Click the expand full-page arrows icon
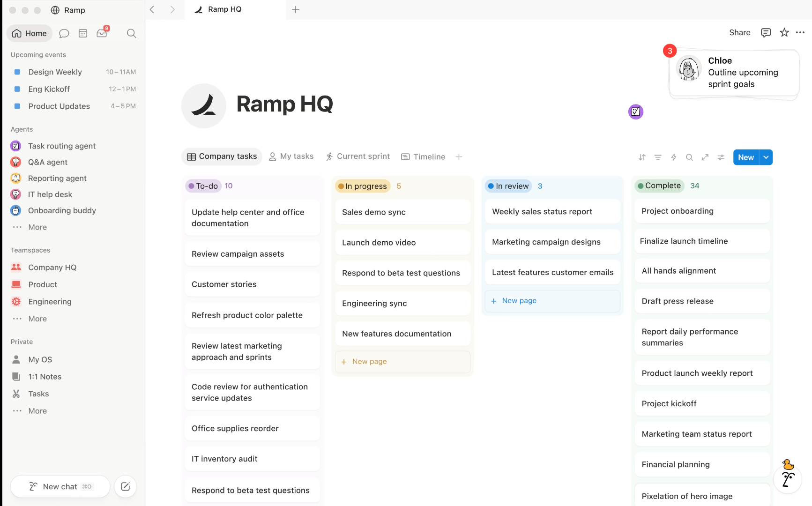The height and width of the screenshot is (506, 812). point(705,157)
